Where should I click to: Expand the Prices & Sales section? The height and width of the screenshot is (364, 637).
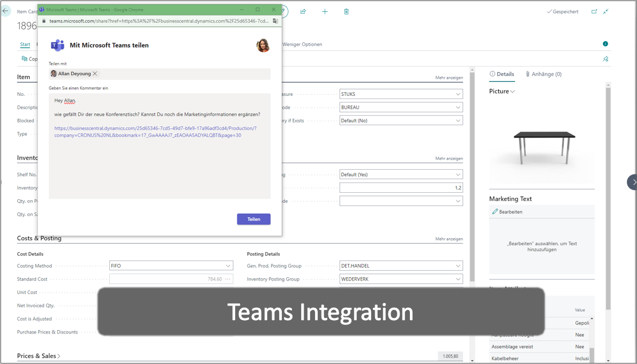coord(39,356)
